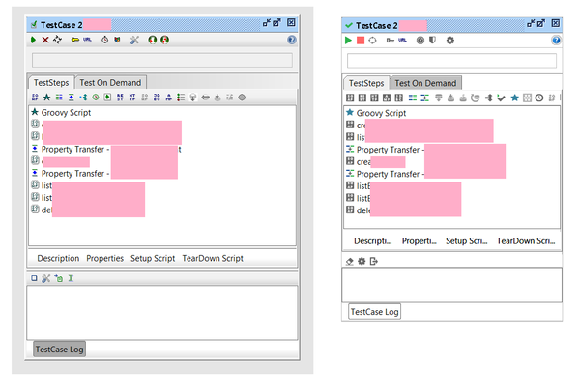Toggle loop circle icon in right window
This screenshot has width=580, height=392.
(372, 41)
